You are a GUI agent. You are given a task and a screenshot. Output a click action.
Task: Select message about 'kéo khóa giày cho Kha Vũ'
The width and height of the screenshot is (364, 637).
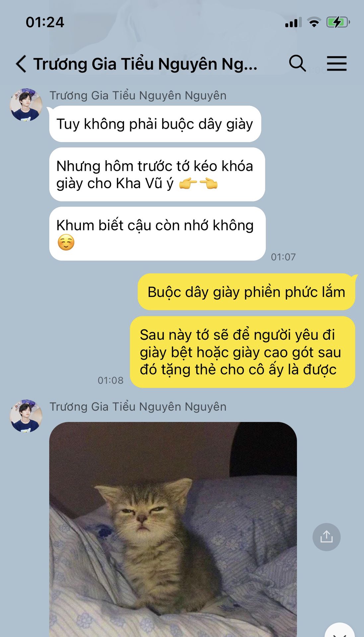click(x=157, y=175)
